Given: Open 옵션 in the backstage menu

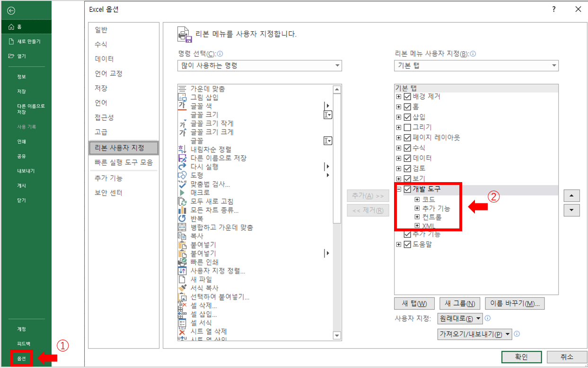Looking at the screenshot, I should 22,359.
